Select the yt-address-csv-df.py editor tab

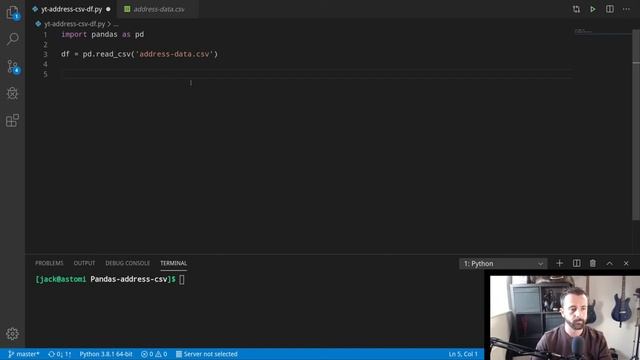click(71, 9)
